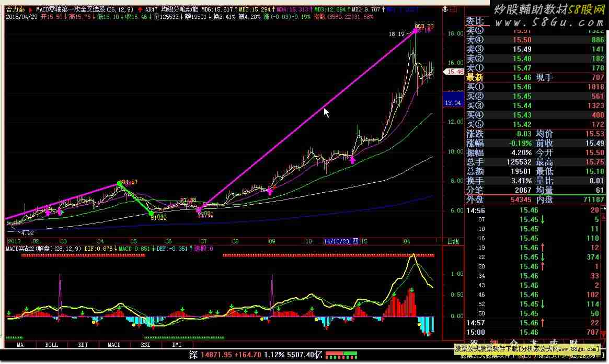The image size is (609, 364).
Task: Click the 换手 value 3.41%
Action: click(x=521, y=181)
